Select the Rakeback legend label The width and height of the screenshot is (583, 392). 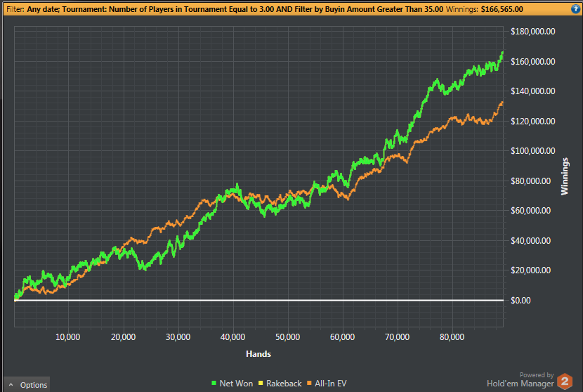pos(284,384)
